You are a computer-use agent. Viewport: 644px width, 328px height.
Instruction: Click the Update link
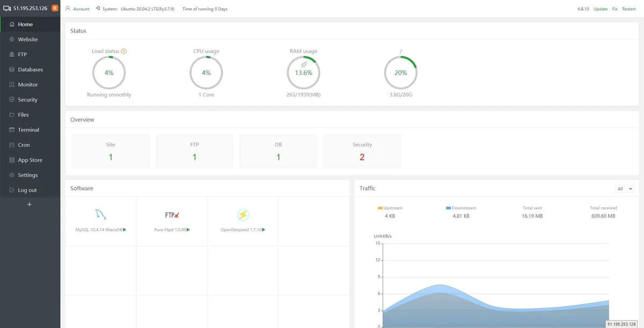(601, 9)
